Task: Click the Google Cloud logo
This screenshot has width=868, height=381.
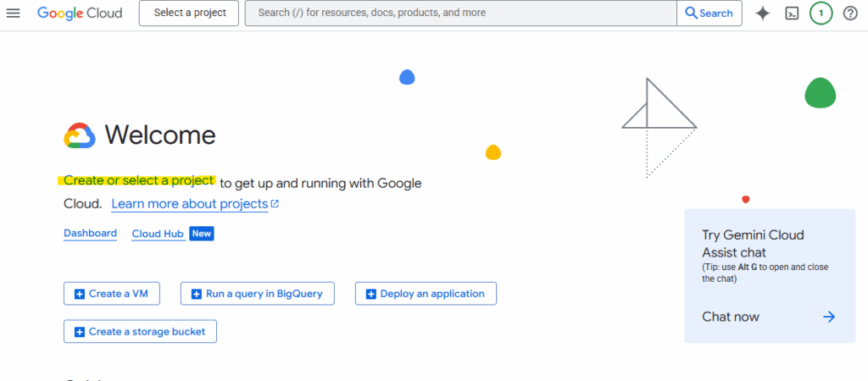Action: (80, 14)
